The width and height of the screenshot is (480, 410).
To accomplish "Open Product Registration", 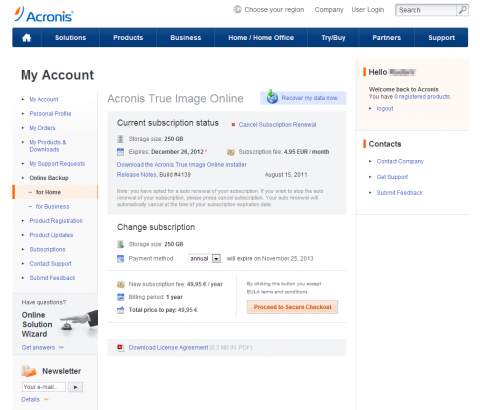I will tap(56, 221).
